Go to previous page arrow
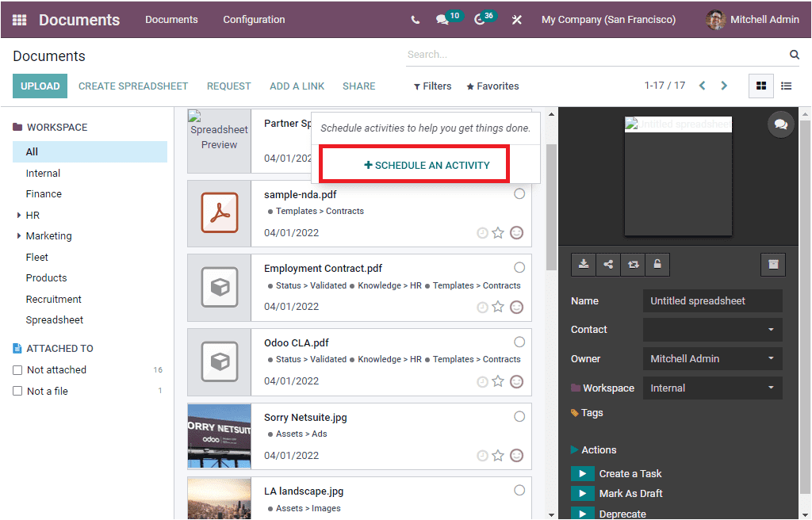The image size is (812, 520). pyautogui.click(x=703, y=86)
